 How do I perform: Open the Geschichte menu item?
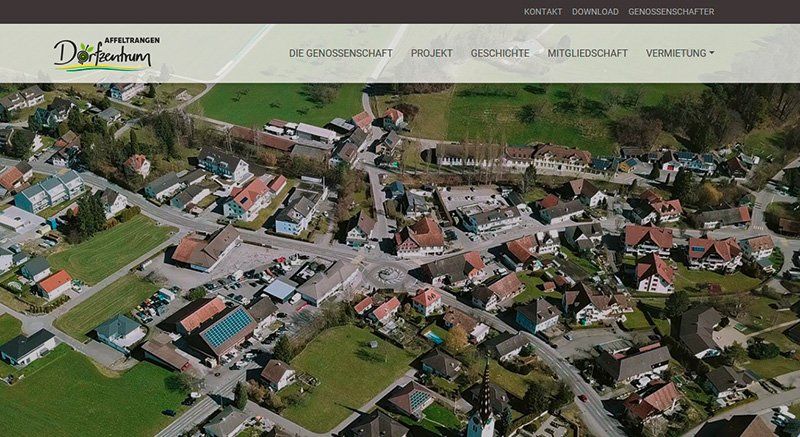pyautogui.click(x=500, y=53)
